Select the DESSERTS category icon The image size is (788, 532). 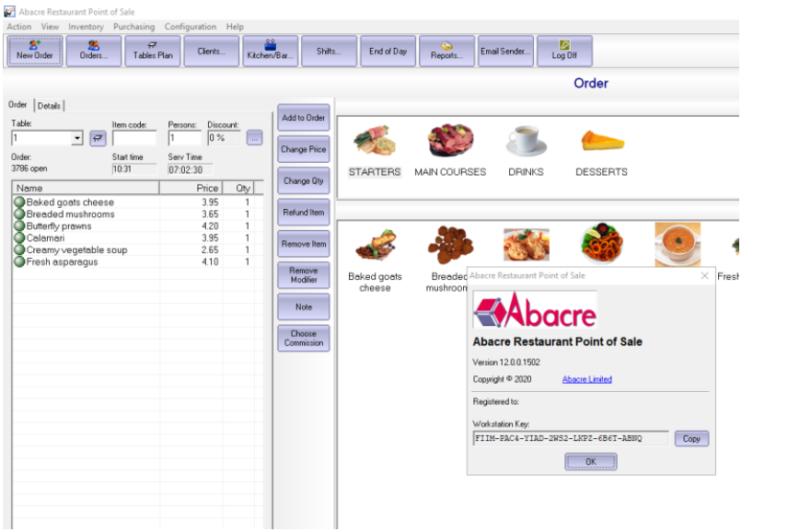(x=601, y=142)
